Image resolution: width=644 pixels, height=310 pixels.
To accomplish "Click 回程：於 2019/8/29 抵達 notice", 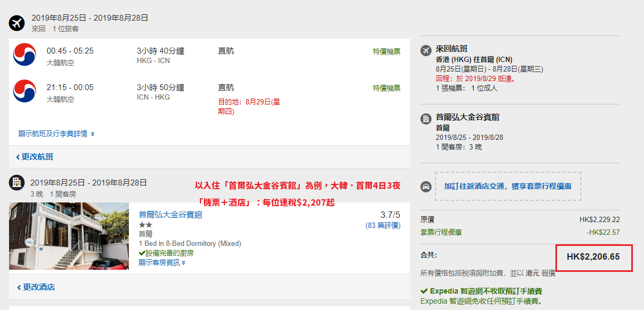I will pyautogui.click(x=475, y=78).
